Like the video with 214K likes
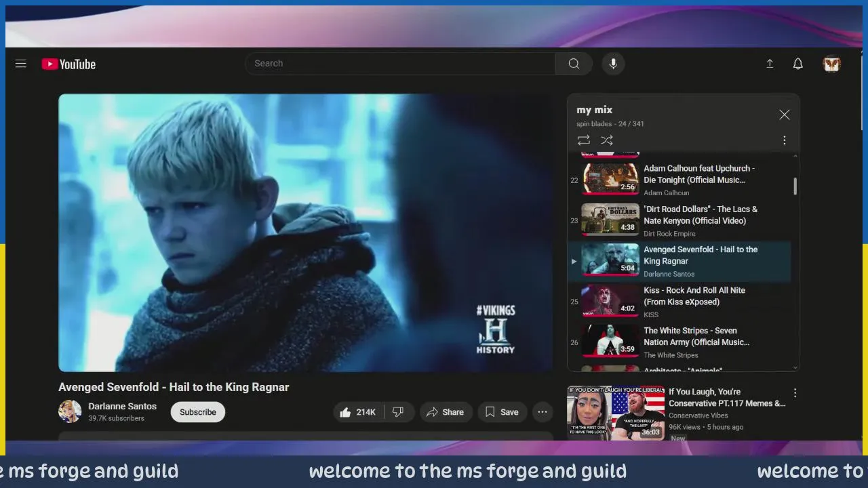This screenshot has width=868, height=488. coord(358,412)
